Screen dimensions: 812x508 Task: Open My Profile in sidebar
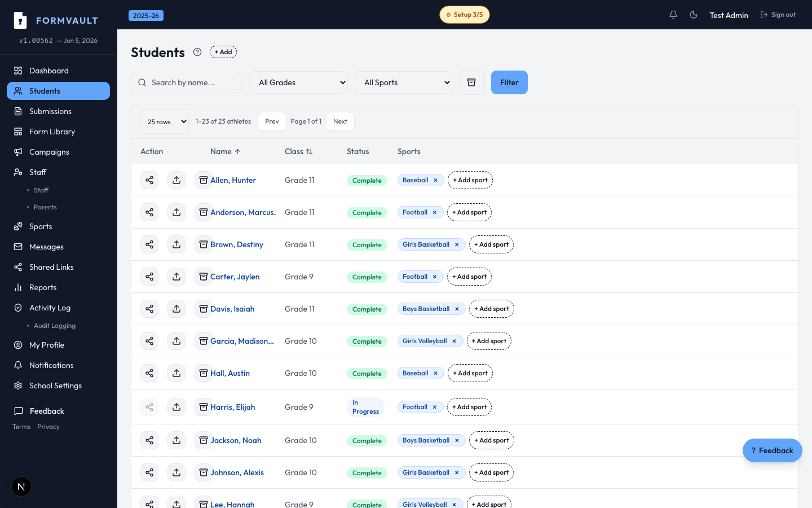[58, 345]
